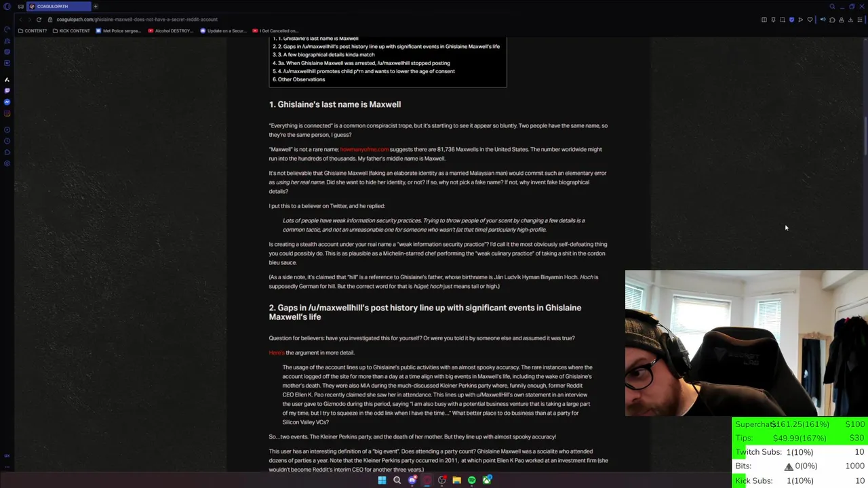Screen dimensions: 868x488
Task: Open Messenger in the sidebar
Action: 7,102
